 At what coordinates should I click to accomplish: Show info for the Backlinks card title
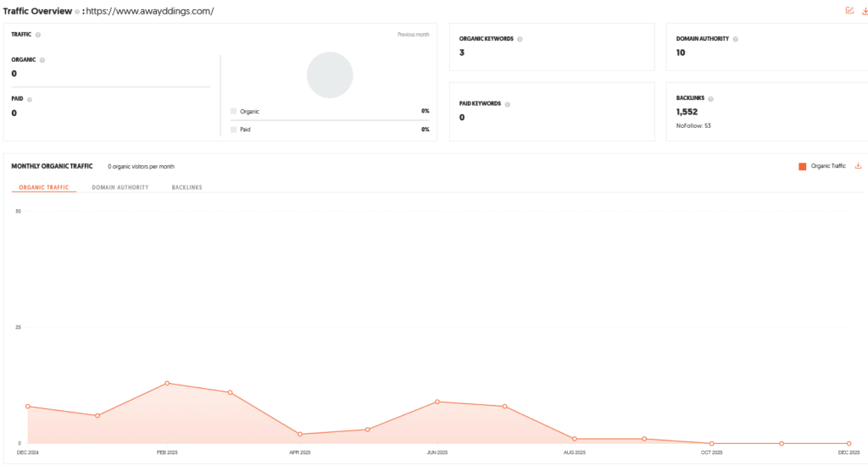pos(711,98)
